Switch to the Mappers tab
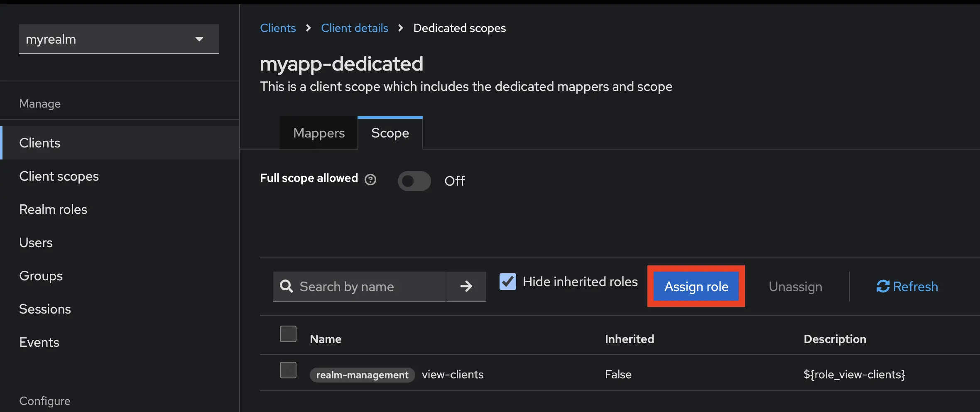This screenshot has height=412, width=980. pos(319,133)
